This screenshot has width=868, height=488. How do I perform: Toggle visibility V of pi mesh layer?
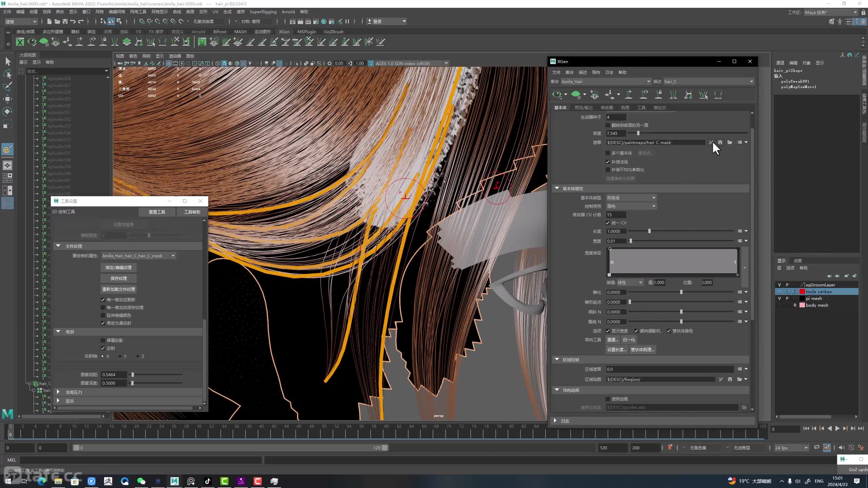pos(780,299)
